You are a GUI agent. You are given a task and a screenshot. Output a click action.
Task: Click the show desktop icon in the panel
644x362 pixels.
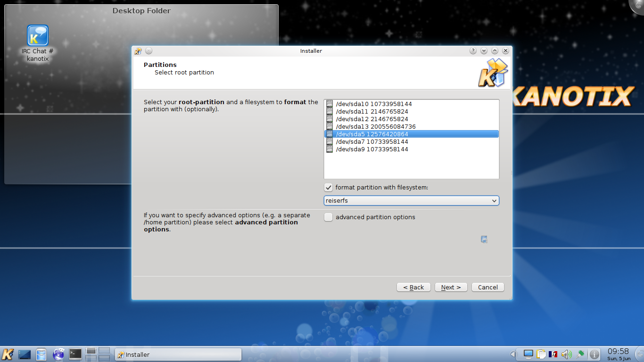[25, 354]
